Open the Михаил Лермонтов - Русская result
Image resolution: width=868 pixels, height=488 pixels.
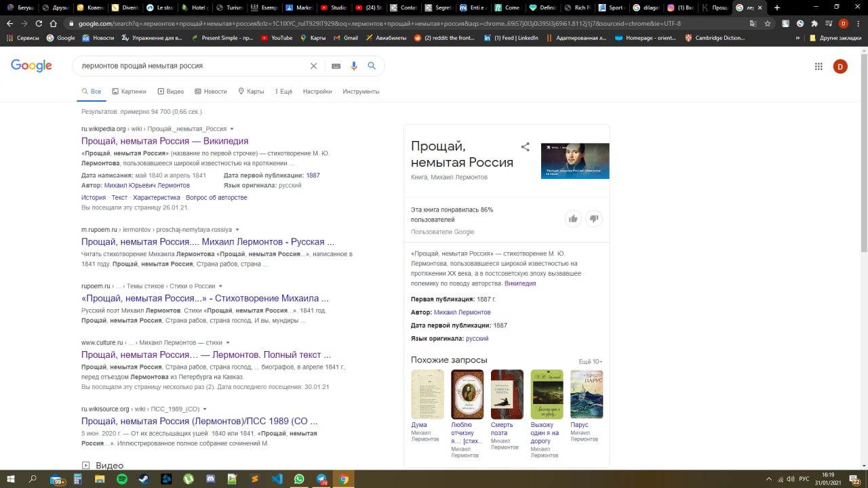point(208,241)
